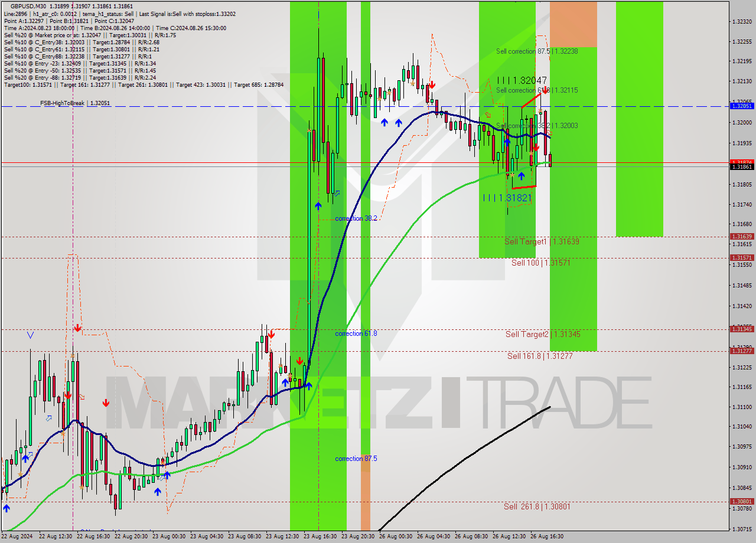Click the 'Sell %10 @ C_Entry61' line
756x543 pixels.
pyautogui.click(x=82, y=49)
